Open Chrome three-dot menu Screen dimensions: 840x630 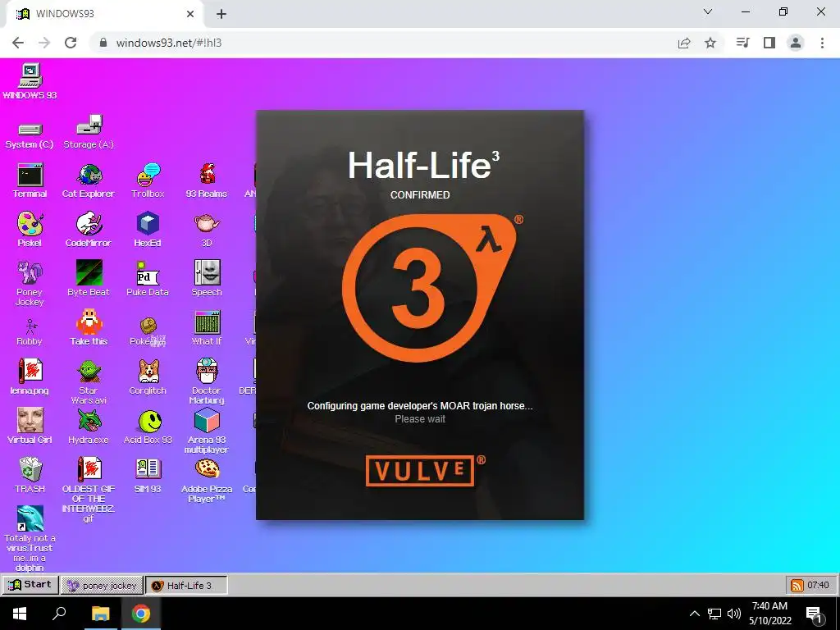point(822,43)
